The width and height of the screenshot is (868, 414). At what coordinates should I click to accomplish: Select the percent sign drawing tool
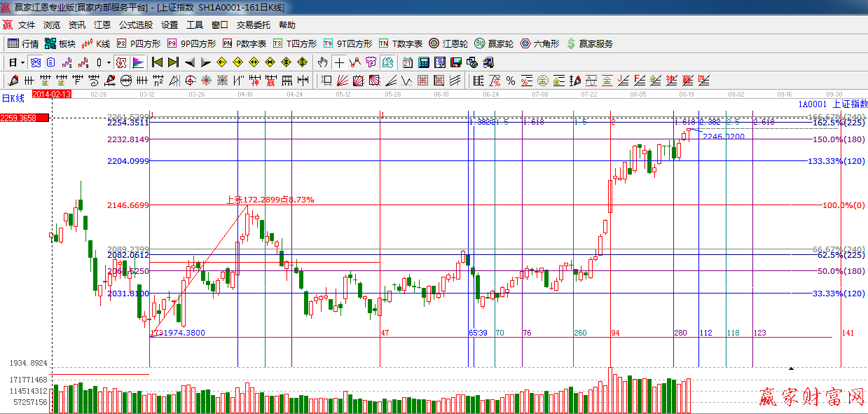click(511, 81)
